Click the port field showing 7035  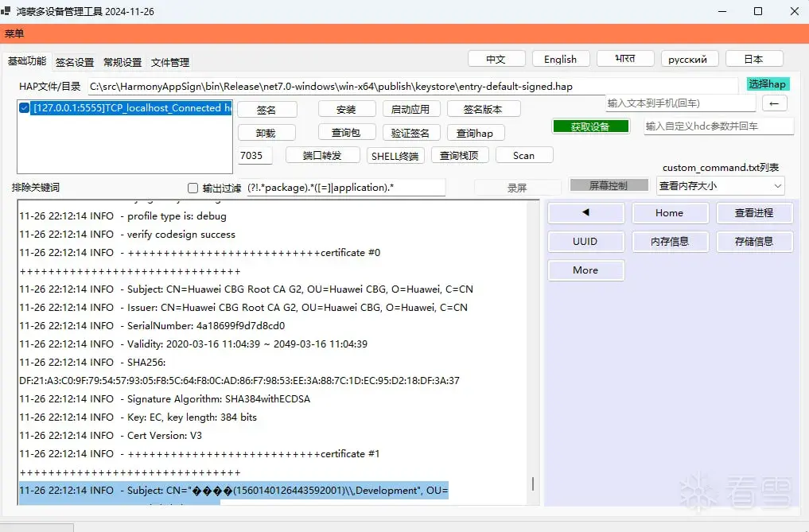255,155
